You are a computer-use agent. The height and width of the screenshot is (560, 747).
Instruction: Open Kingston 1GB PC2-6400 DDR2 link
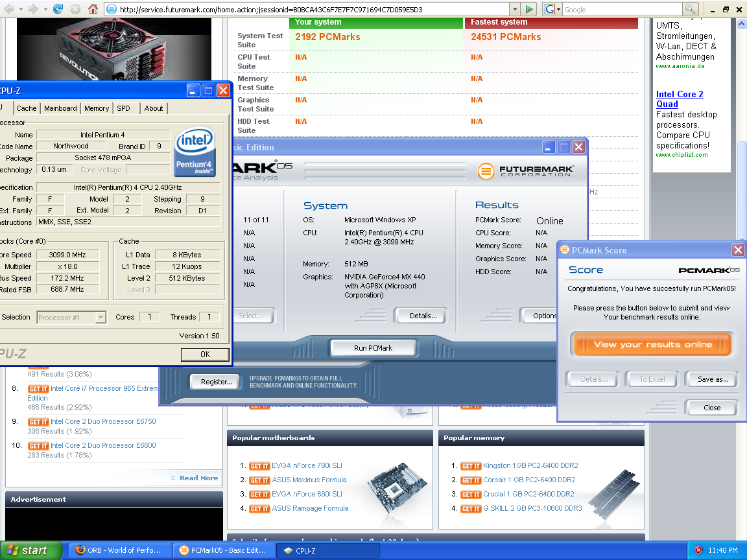coord(530,465)
